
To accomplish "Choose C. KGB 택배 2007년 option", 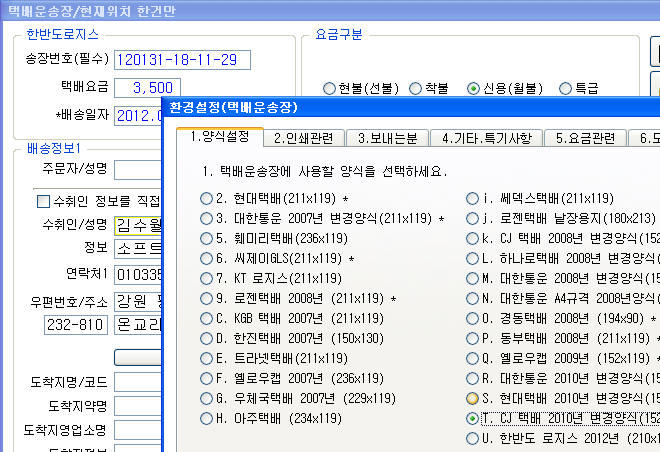I will tap(206, 318).
